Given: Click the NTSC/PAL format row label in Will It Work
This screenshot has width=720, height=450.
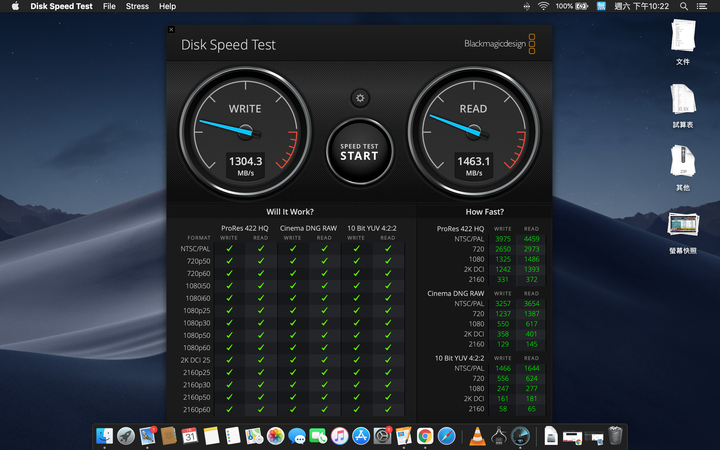Looking at the screenshot, I should [195, 249].
